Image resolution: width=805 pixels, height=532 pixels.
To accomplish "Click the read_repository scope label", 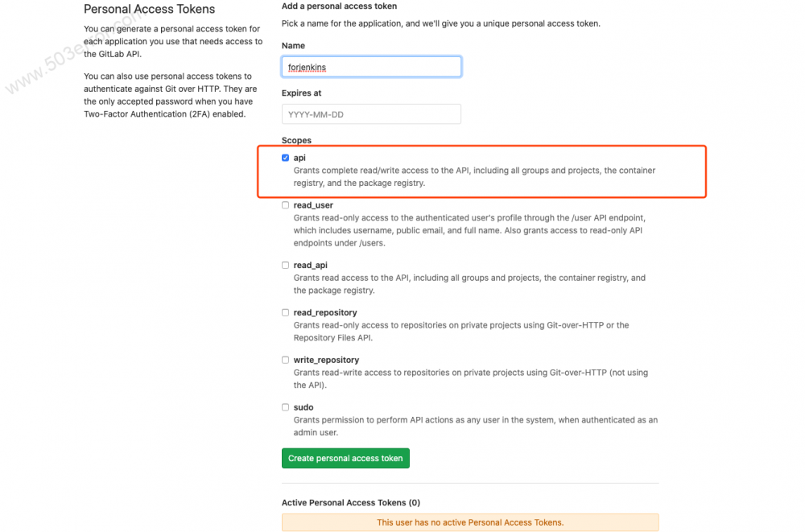I will pos(325,312).
